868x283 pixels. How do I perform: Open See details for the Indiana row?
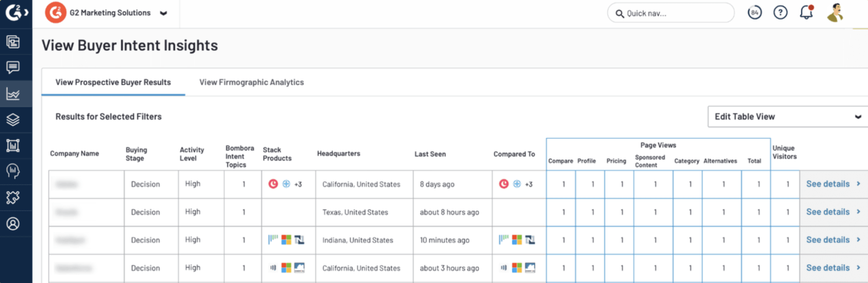coord(833,240)
